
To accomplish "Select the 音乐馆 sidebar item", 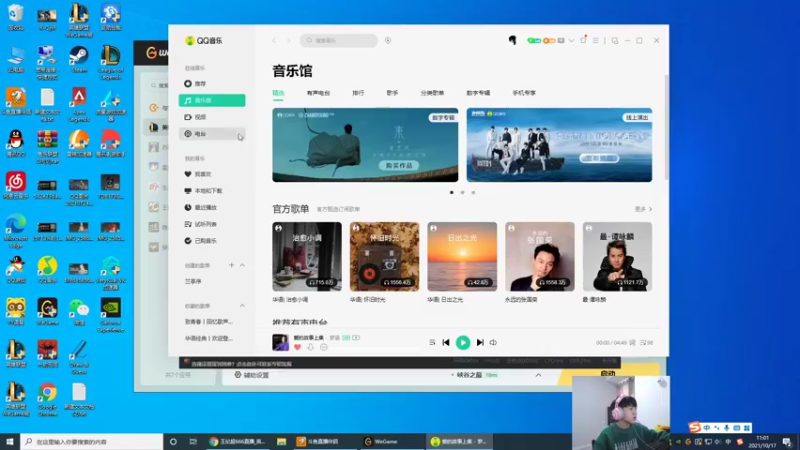I will pos(212,101).
